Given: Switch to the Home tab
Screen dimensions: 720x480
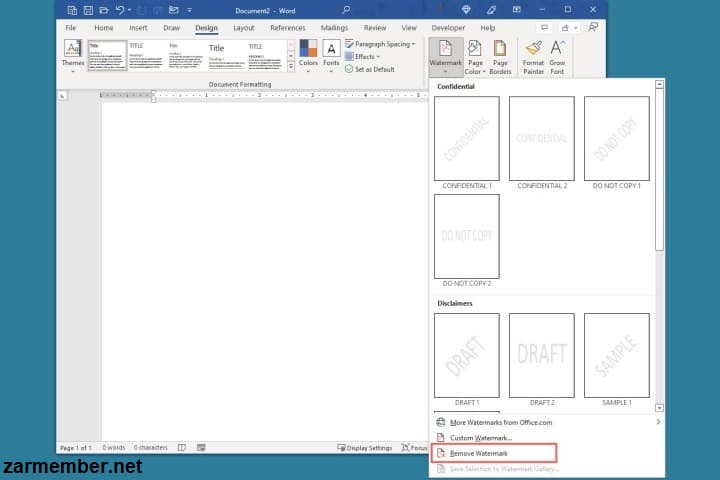Looking at the screenshot, I should [104, 28].
